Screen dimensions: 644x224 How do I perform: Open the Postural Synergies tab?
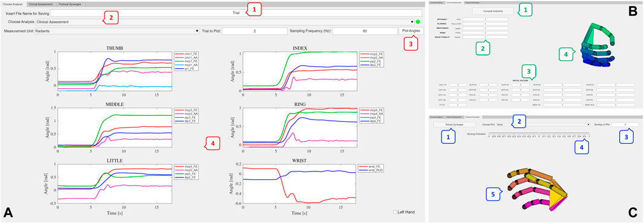click(x=70, y=4)
